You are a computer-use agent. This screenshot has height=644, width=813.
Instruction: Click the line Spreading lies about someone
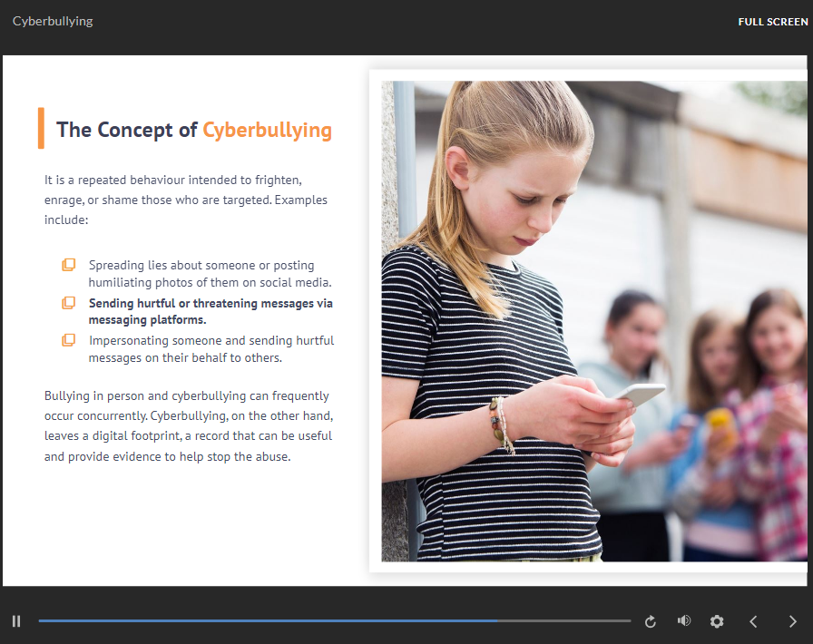coord(210,273)
